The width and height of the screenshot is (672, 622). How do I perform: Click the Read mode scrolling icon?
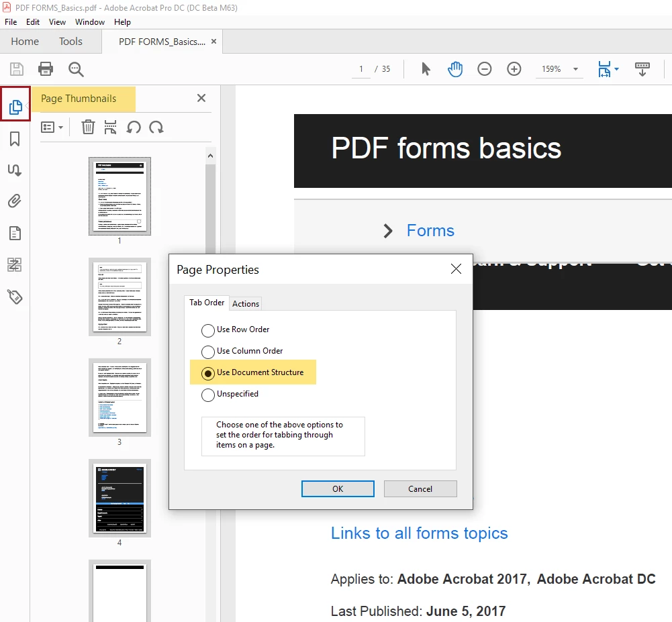(642, 69)
